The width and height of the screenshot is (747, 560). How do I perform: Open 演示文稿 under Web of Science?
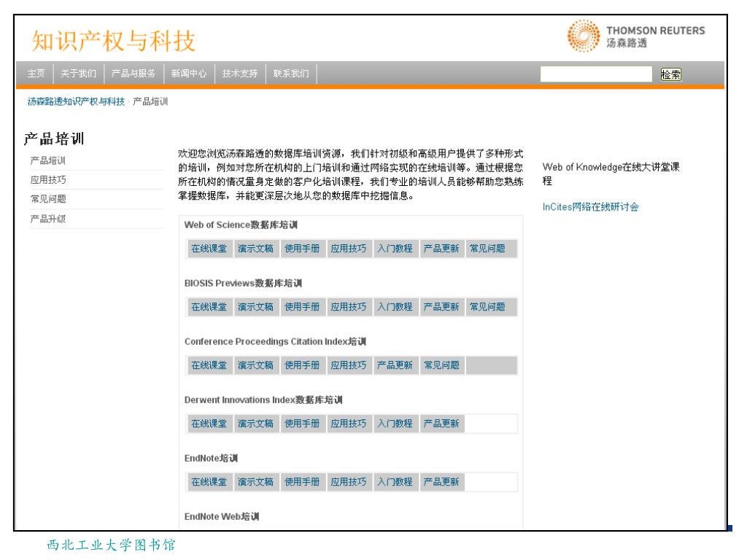[256, 249]
